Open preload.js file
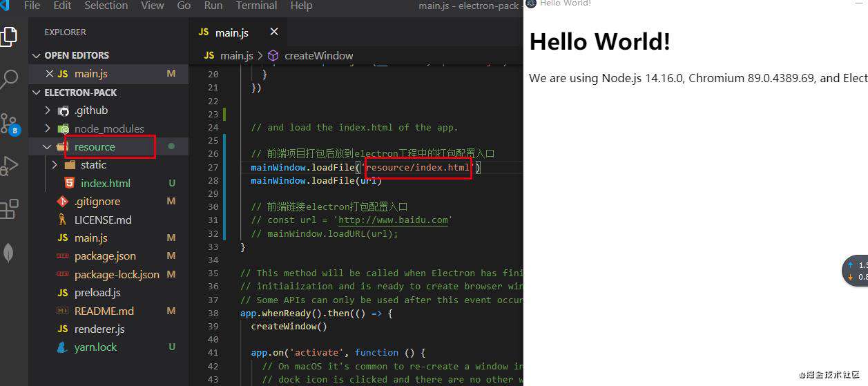Screen dimensions: 868x386 tap(97, 293)
